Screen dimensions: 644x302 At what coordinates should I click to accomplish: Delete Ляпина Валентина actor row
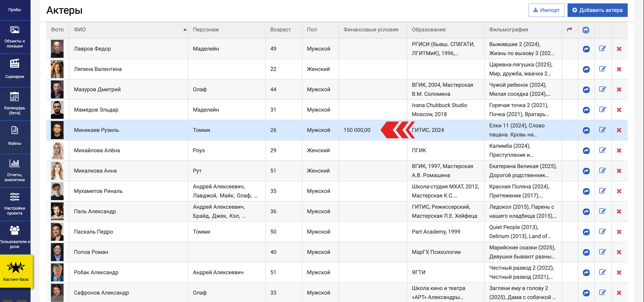pos(619,69)
